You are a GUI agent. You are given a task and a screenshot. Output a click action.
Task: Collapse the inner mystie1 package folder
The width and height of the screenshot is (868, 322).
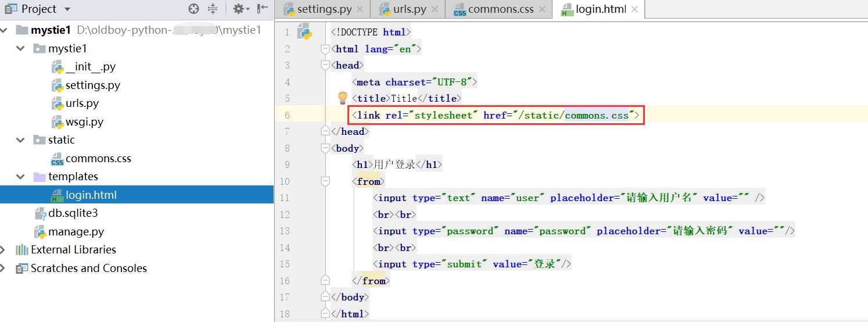[21, 49]
